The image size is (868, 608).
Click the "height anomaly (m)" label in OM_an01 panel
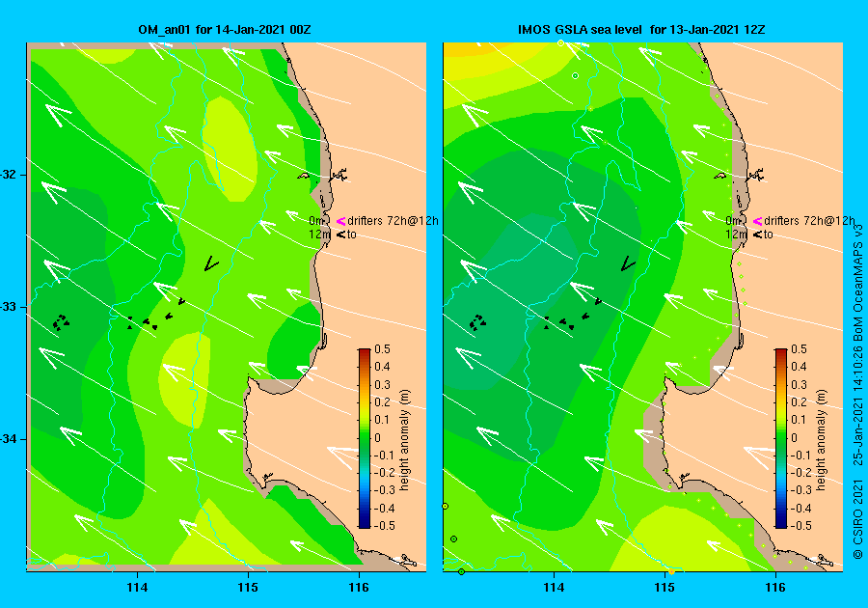point(405,440)
